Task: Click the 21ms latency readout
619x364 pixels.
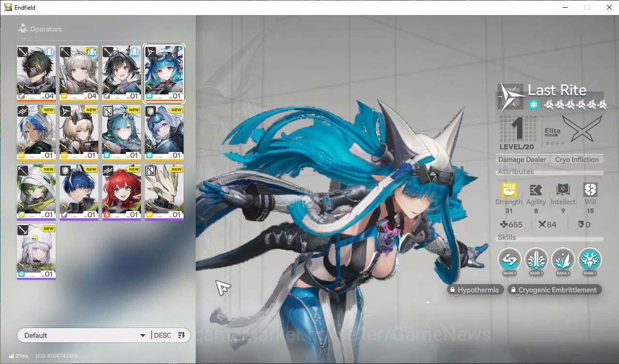Action: pyautogui.click(x=22, y=356)
